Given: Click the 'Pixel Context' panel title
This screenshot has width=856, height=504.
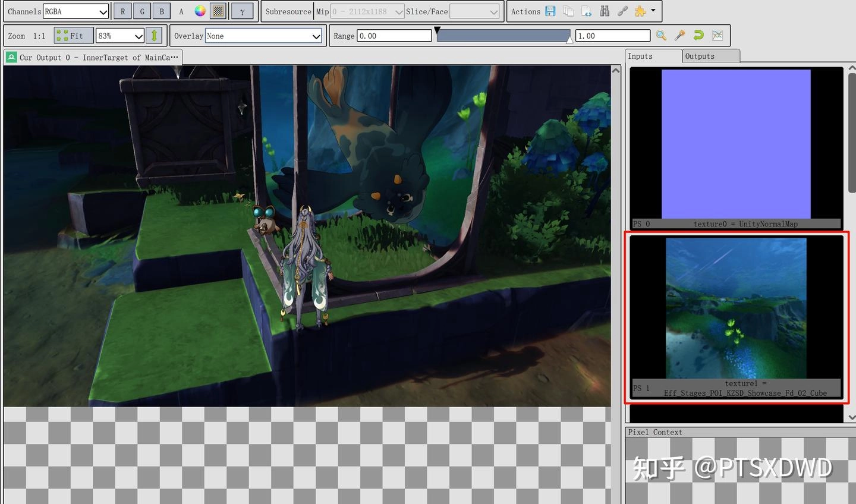Looking at the screenshot, I should pos(655,432).
